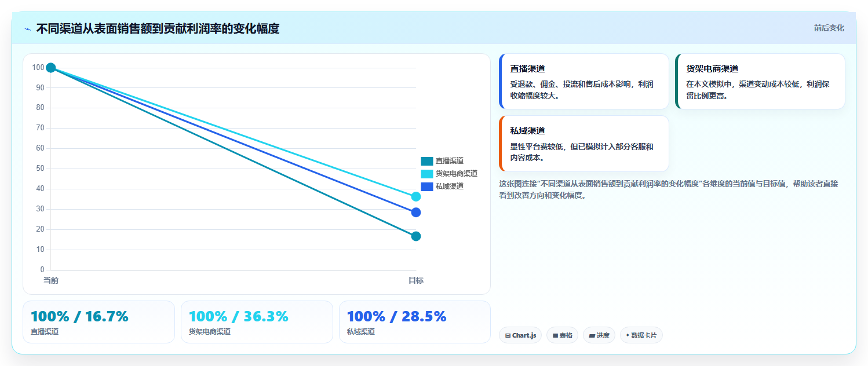Select the 100% / 36.3% stat card
The image size is (868, 366).
[x=257, y=322]
